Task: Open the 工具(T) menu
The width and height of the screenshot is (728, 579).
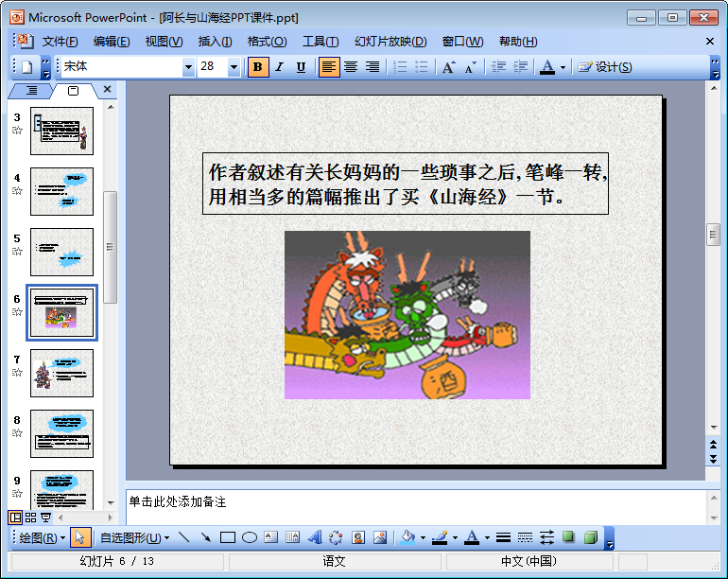Action: click(x=321, y=42)
